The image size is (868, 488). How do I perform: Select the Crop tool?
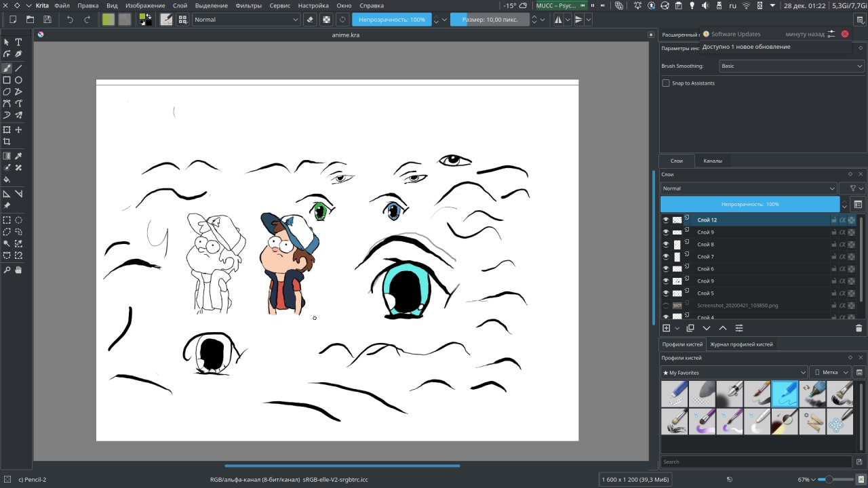(x=7, y=142)
